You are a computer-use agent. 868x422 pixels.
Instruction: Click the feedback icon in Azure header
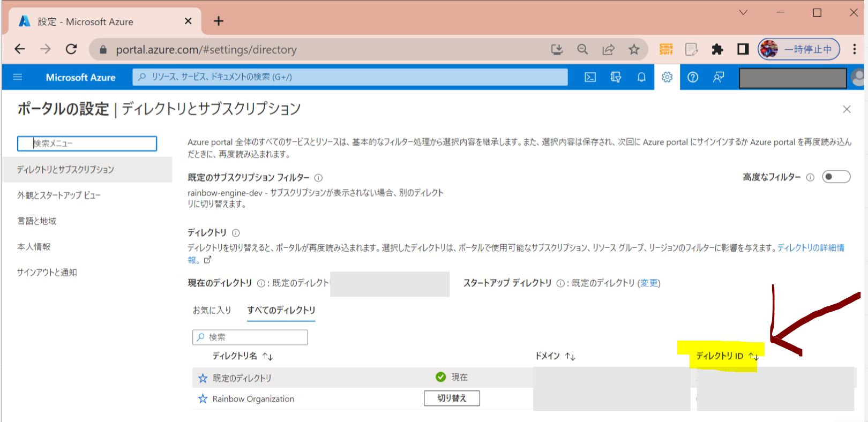coord(719,77)
